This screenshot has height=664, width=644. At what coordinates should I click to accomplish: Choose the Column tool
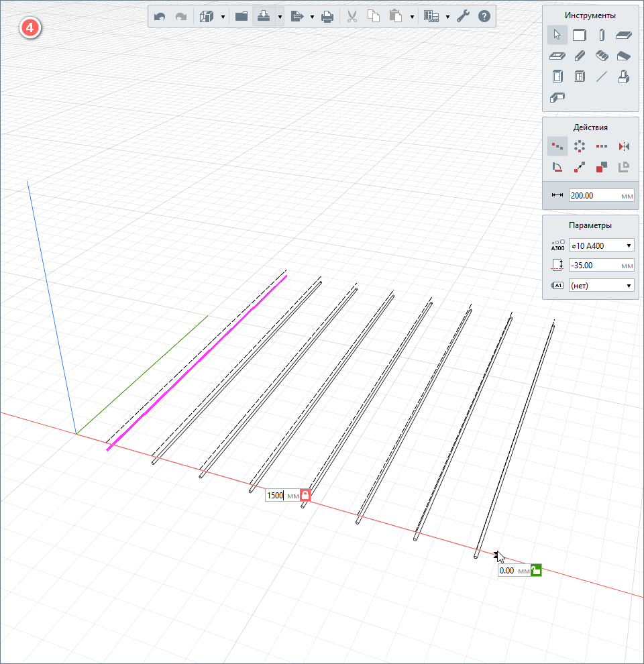pyautogui.click(x=602, y=35)
